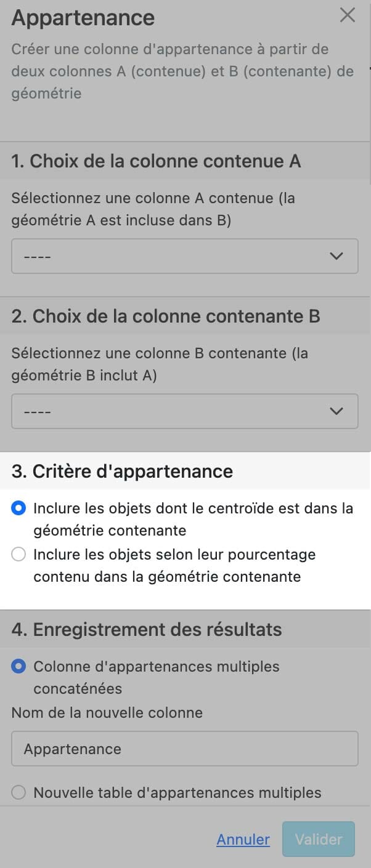Screen dimensions: 371x868
Task: Click the 'Inclure les objets dont le centroïde' label text
Action: [193, 520]
